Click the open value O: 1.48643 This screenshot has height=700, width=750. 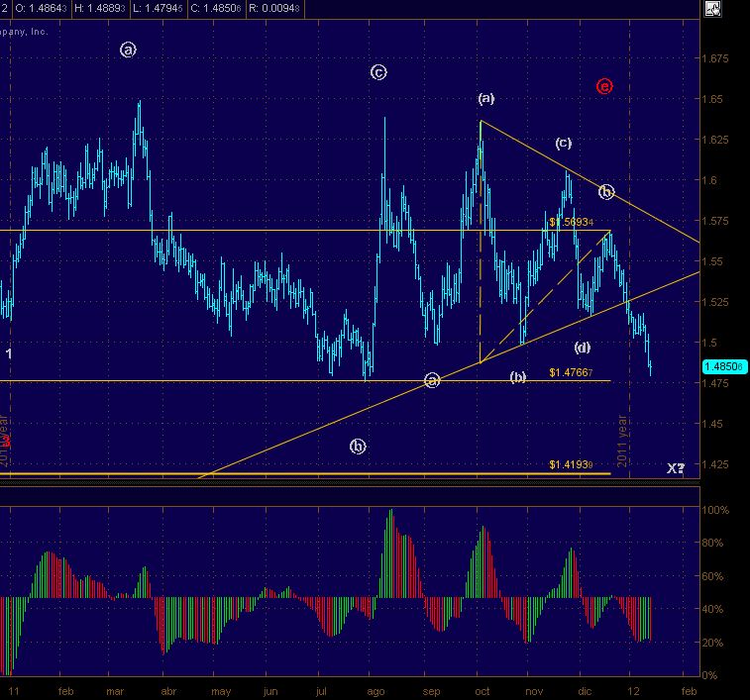click(41, 8)
